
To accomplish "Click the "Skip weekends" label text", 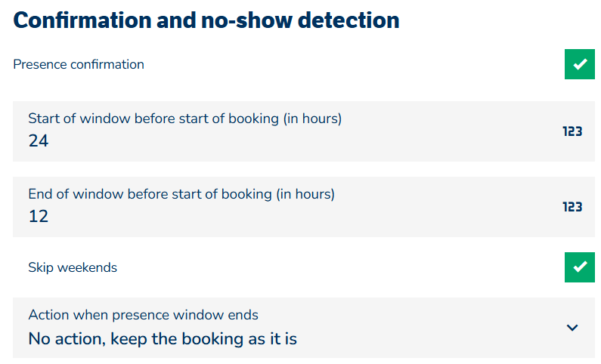I will coord(73,267).
